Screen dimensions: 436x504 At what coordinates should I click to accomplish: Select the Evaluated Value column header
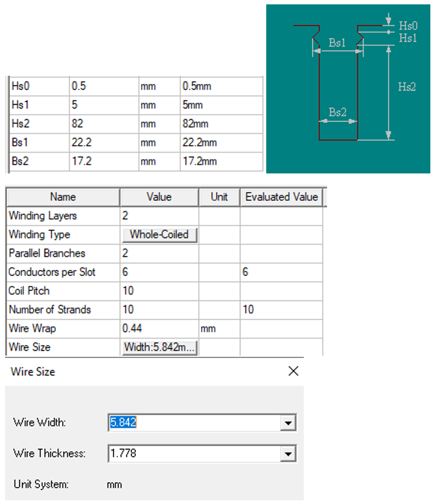pos(281,197)
